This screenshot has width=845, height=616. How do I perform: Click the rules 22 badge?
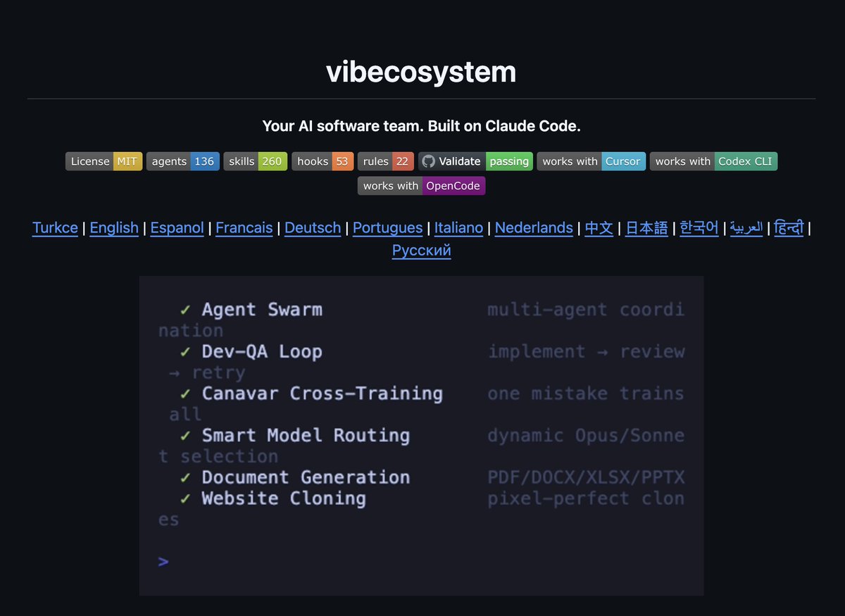click(386, 161)
